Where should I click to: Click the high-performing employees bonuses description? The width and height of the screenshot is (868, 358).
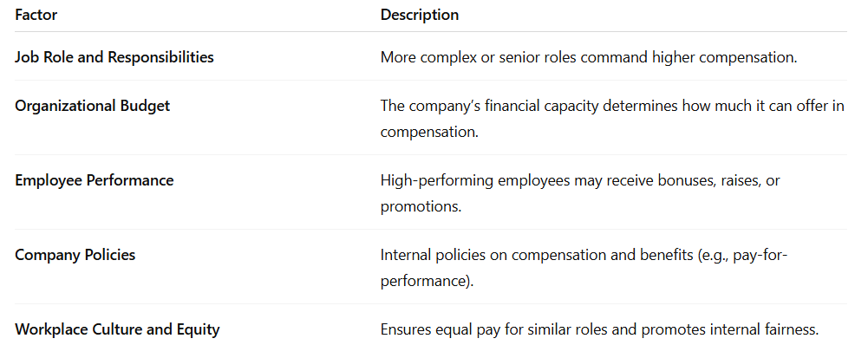pyautogui.click(x=580, y=193)
